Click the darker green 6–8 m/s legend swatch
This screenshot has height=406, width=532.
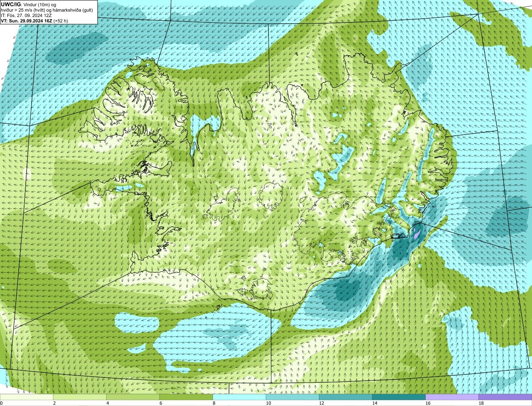point(186,397)
